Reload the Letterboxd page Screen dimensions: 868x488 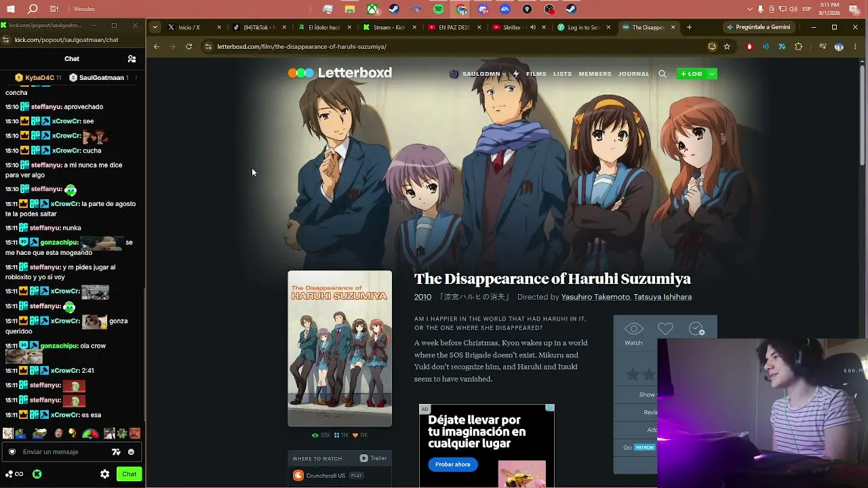coord(189,47)
